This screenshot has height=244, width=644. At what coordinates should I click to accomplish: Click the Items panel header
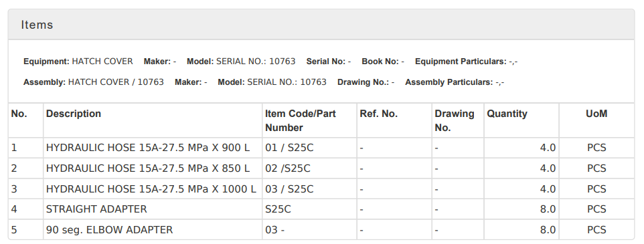coord(321,25)
